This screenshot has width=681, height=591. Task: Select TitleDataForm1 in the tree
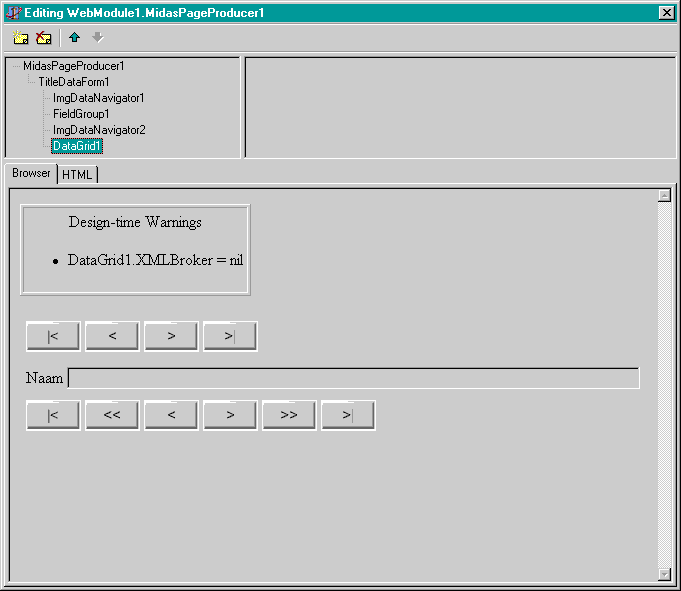[x=73, y=82]
